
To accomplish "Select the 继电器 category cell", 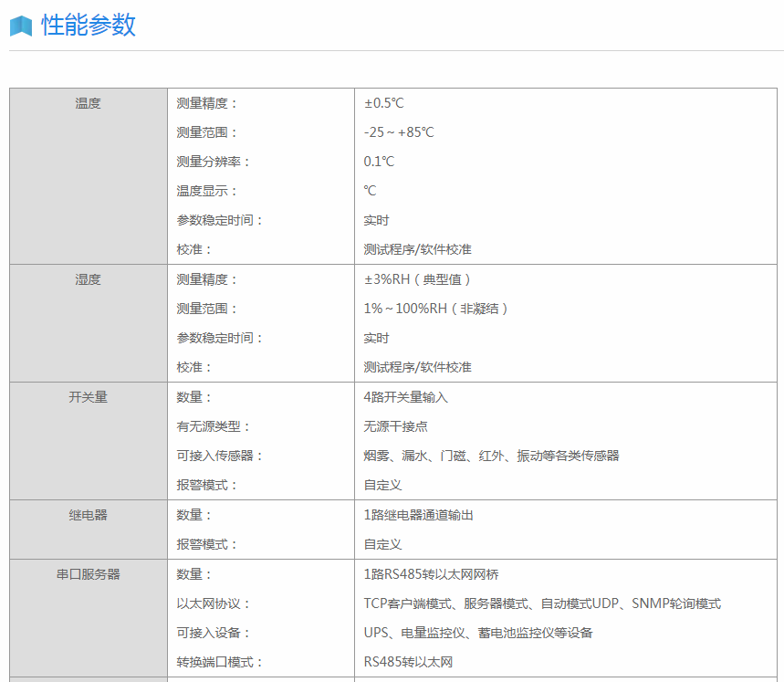I will pyautogui.click(x=89, y=515).
